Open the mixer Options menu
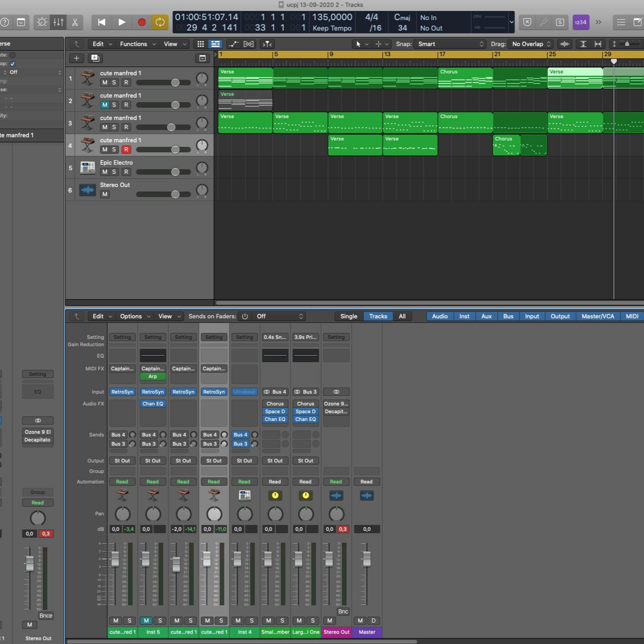 (135, 316)
